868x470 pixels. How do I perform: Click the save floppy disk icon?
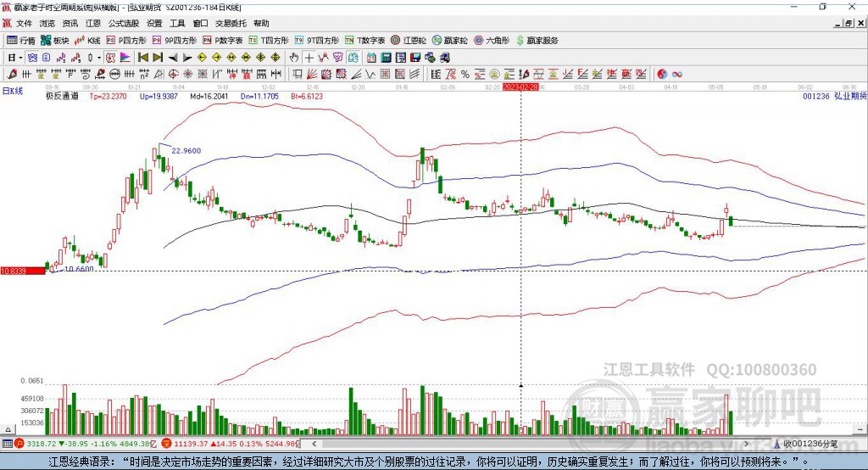coord(415,58)
